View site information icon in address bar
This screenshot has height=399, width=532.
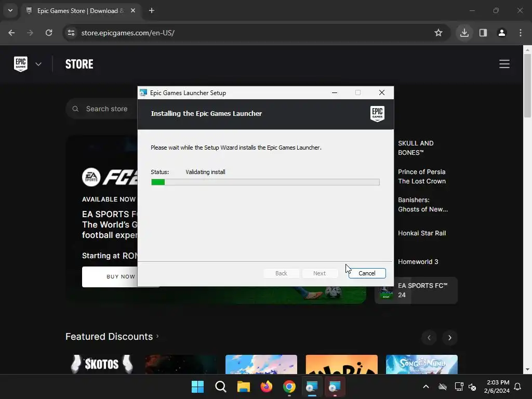(x=71, y=33)
